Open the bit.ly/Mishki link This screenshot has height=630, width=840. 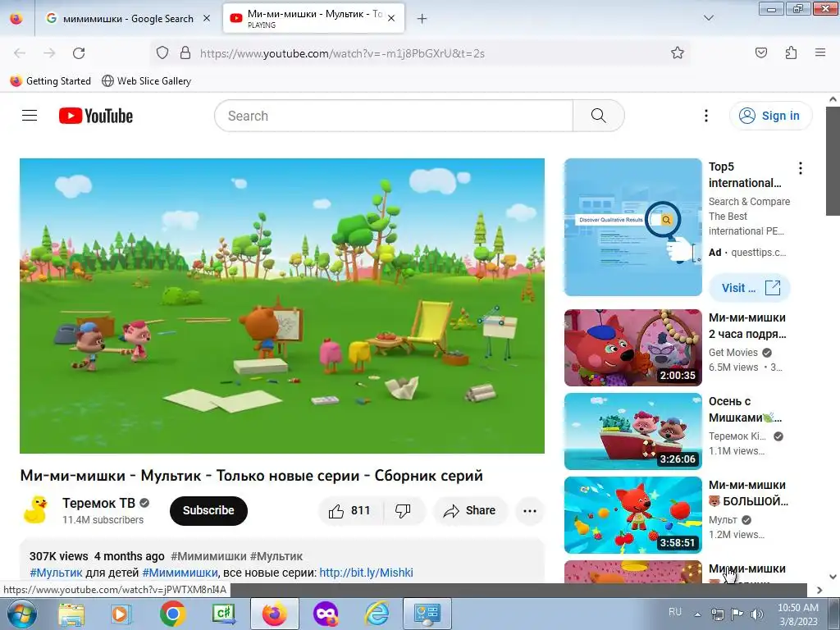tap(366, 572)
